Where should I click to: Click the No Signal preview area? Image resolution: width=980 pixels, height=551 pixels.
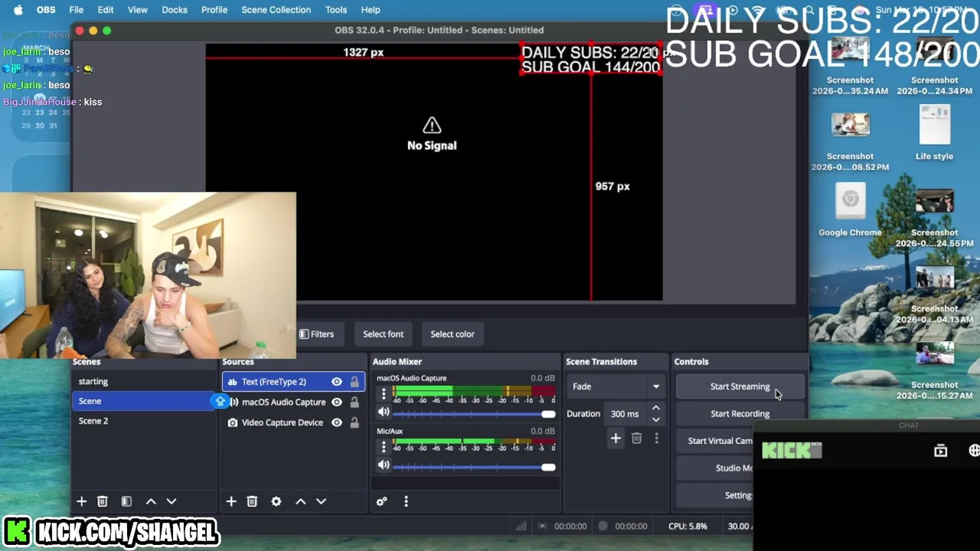[432, 135]
